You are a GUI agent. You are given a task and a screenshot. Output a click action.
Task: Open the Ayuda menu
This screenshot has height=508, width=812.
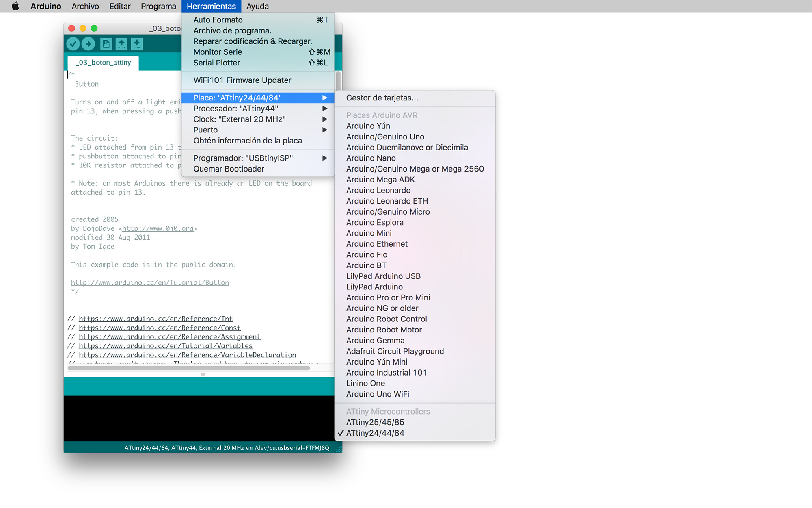click(257, 6)
